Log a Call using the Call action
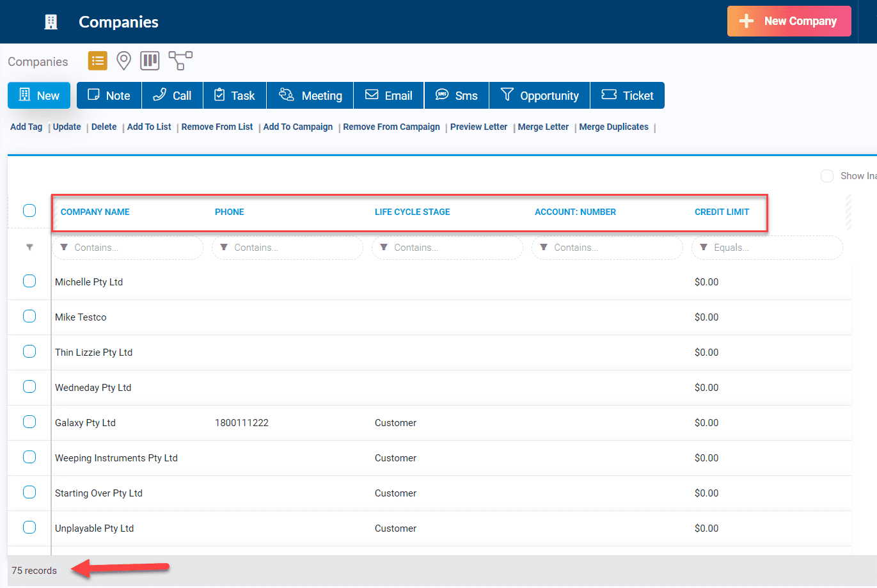877x588 pixels. (172, 95)
